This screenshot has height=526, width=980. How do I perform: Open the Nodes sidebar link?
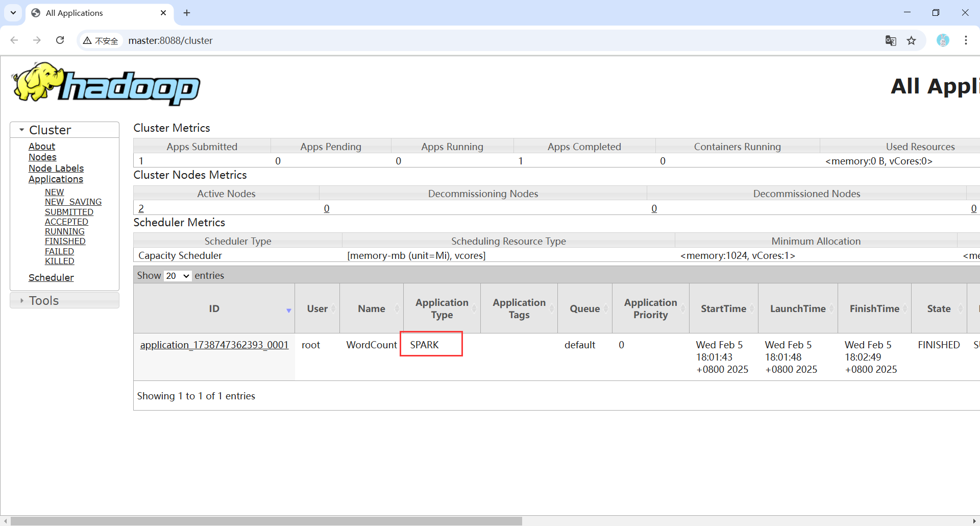(x=42, y=157)
